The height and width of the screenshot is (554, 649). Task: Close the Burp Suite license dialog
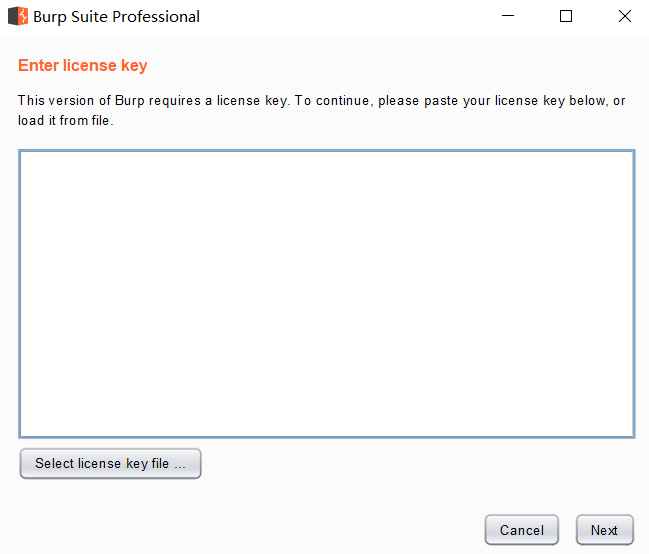pos(624,16)
